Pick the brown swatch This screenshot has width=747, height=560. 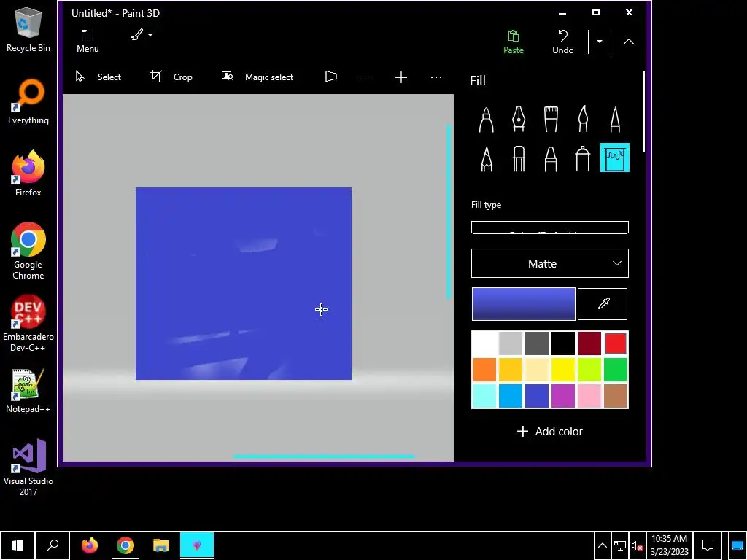[x=616, y=396]
